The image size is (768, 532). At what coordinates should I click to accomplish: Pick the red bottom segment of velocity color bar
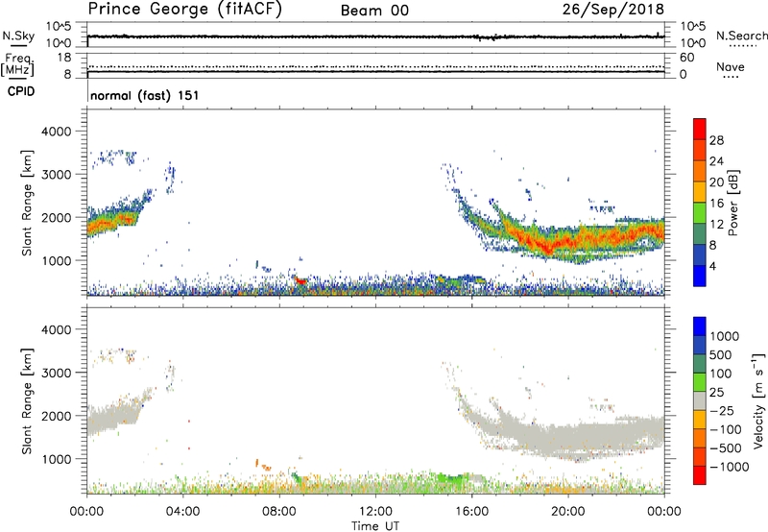pyautogui.click(x=700, y=475)
